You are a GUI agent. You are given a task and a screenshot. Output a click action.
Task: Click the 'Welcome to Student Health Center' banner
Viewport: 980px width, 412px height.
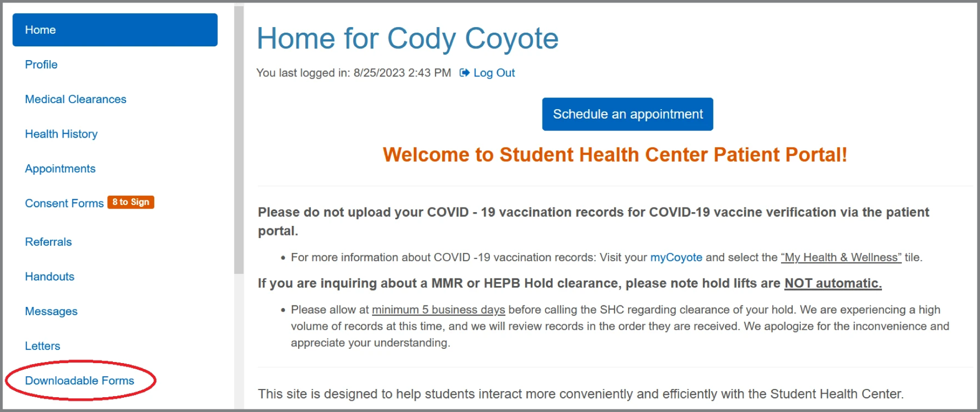tap(615, 154)
